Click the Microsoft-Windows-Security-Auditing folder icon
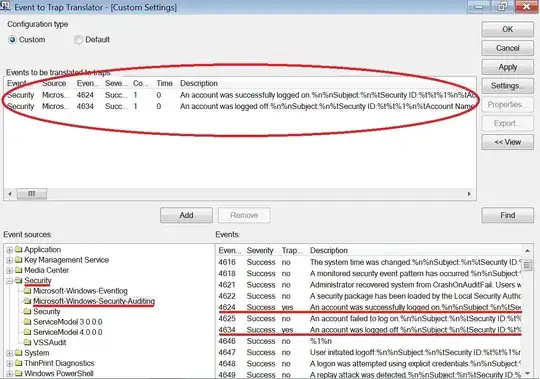This screenshot has width=540, height=379. point(28,301)
